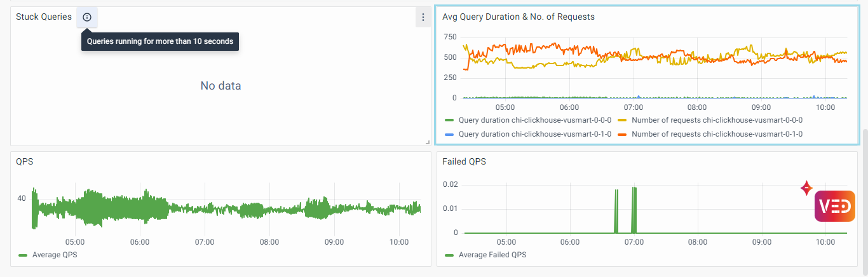
Task: Click orange swatch for Number of requests vusmart-0-1-0
Action: (x=622, y=134)
